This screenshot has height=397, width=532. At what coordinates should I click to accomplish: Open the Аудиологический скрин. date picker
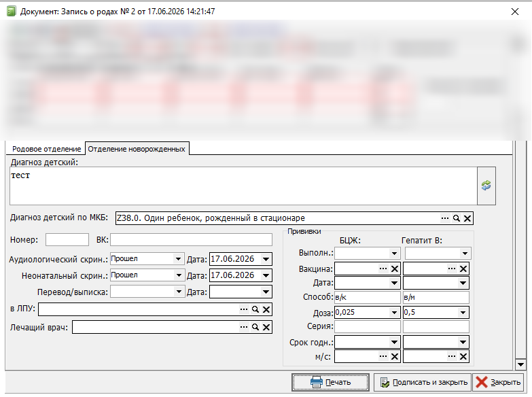point(266,259)
